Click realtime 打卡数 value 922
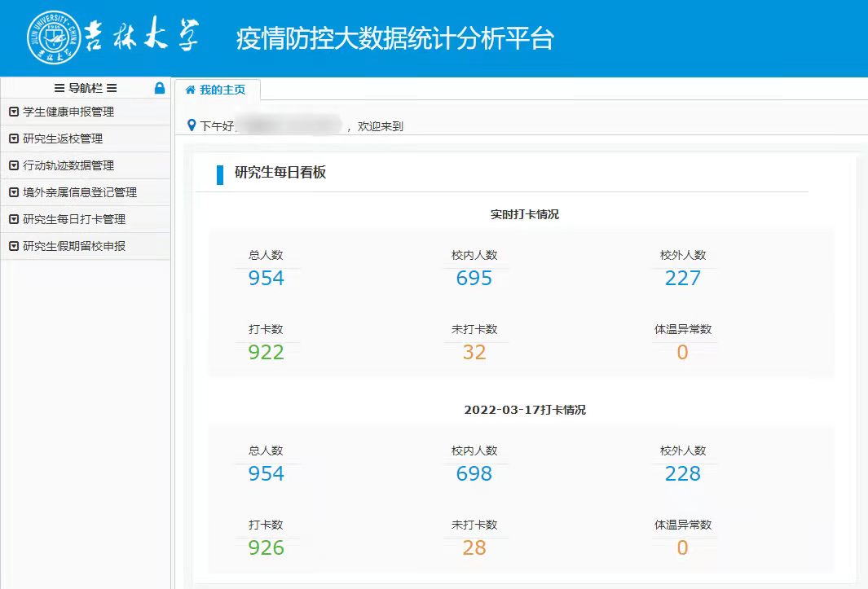 point(267,352)
